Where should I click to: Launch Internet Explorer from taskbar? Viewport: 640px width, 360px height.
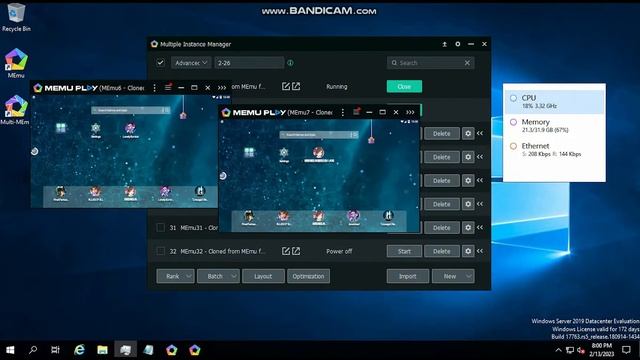pos(79,350)
